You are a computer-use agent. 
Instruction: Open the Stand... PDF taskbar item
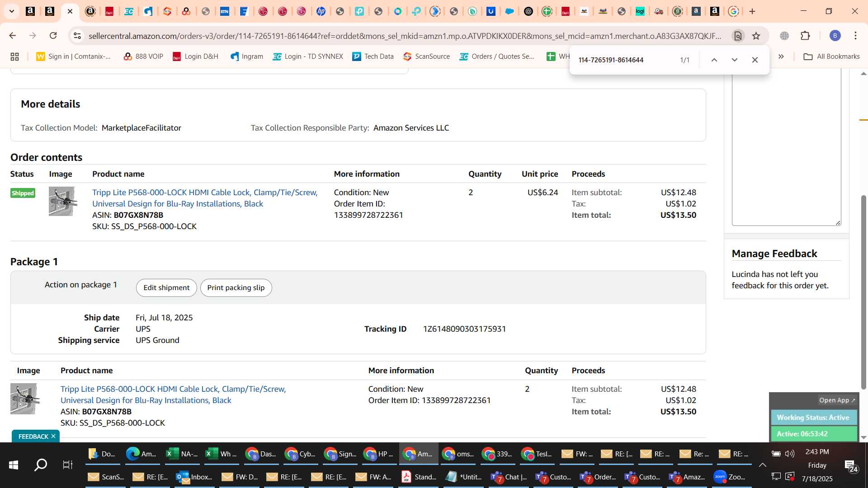[x=419, y=477]
